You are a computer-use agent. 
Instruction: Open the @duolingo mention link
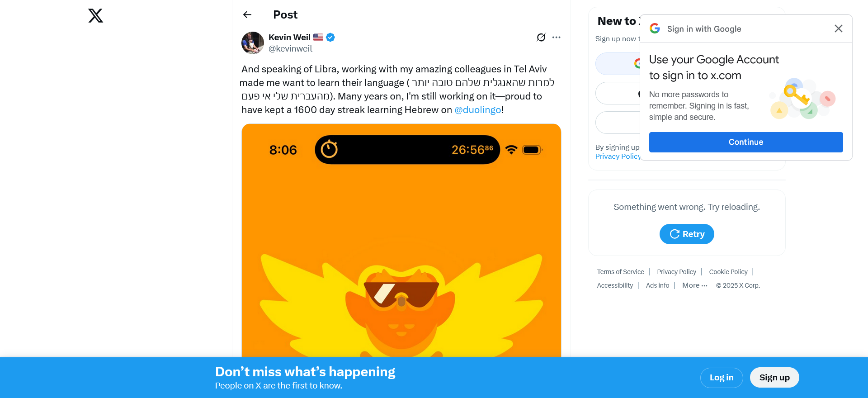[x=478, y=110]
